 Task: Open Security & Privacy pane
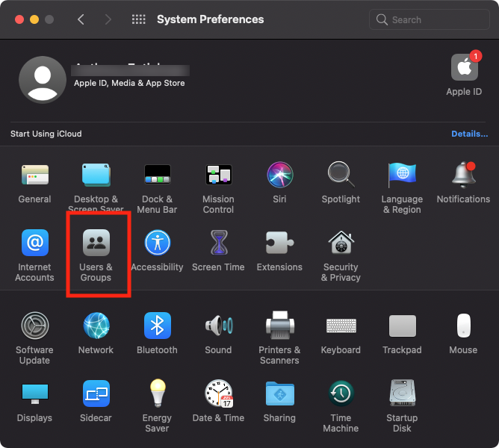click(341, 243)
